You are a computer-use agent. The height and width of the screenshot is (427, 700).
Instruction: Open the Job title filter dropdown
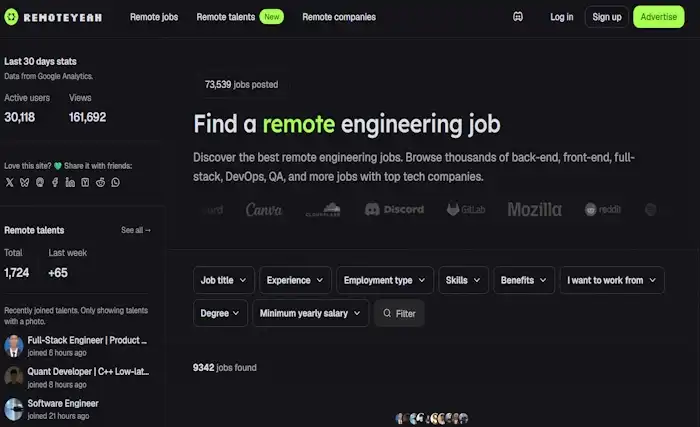[x=224, y=280]
